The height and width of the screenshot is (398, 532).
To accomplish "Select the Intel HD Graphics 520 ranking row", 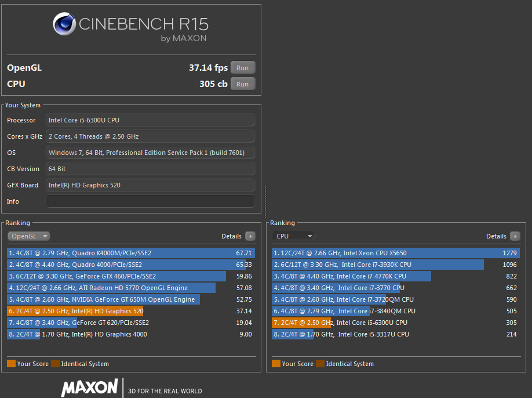I will point(131,311).
